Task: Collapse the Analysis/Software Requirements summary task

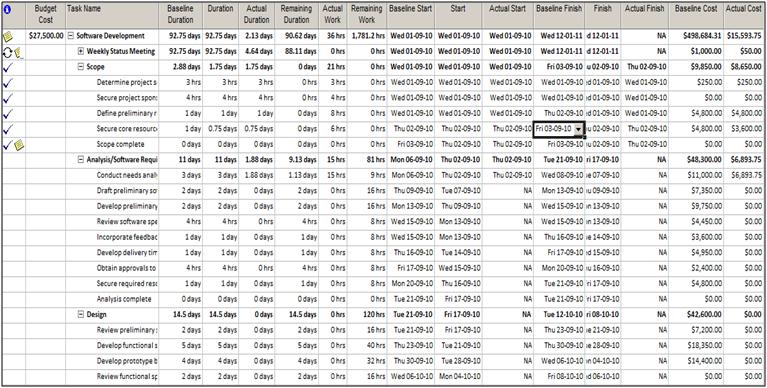Action: [81, 160]
